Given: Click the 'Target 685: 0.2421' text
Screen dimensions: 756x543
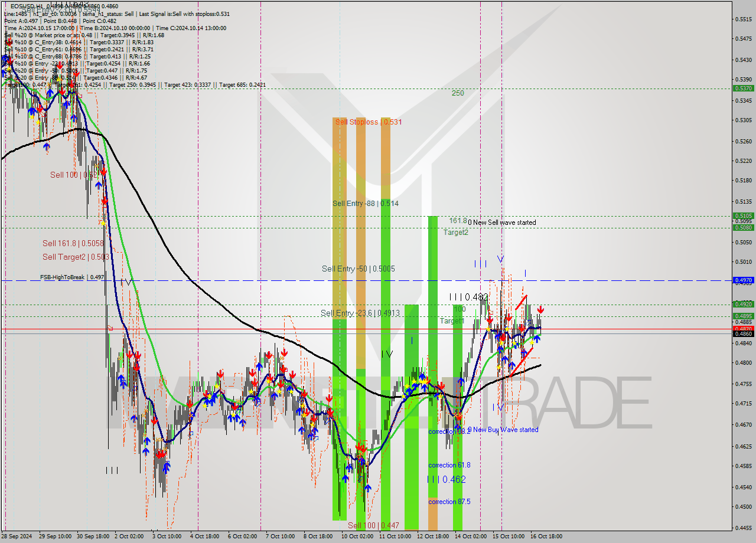Looking at the screenshot, I should pos(242,84).
